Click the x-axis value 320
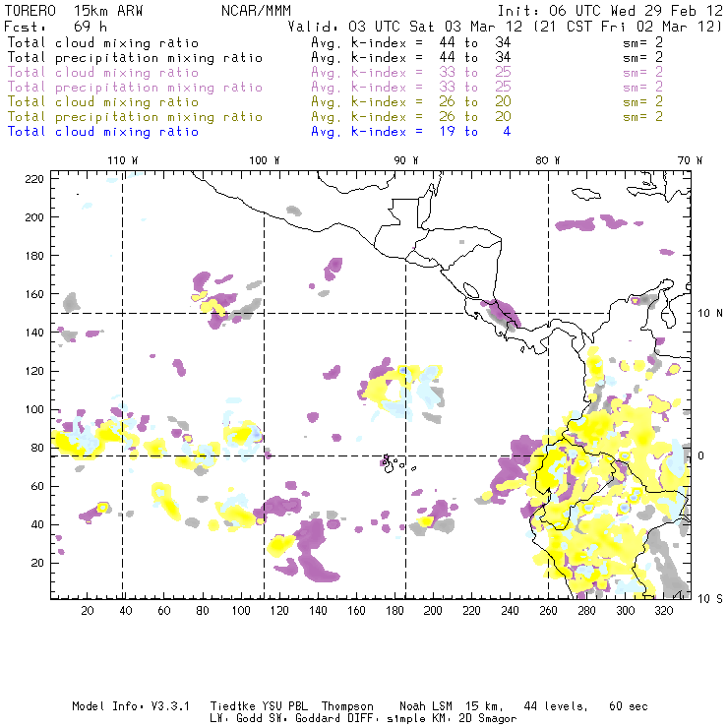The width and height of the screenshot is (728, 728). (663, 611)
